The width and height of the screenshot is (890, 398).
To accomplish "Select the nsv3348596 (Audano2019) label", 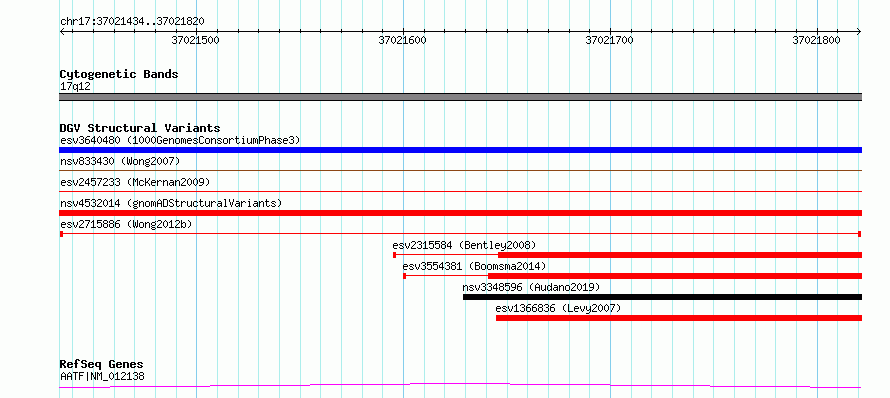I will [x=531, y=287].
